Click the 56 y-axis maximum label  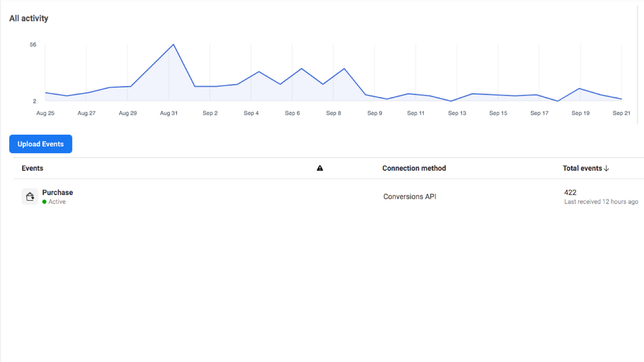[33, 45]
